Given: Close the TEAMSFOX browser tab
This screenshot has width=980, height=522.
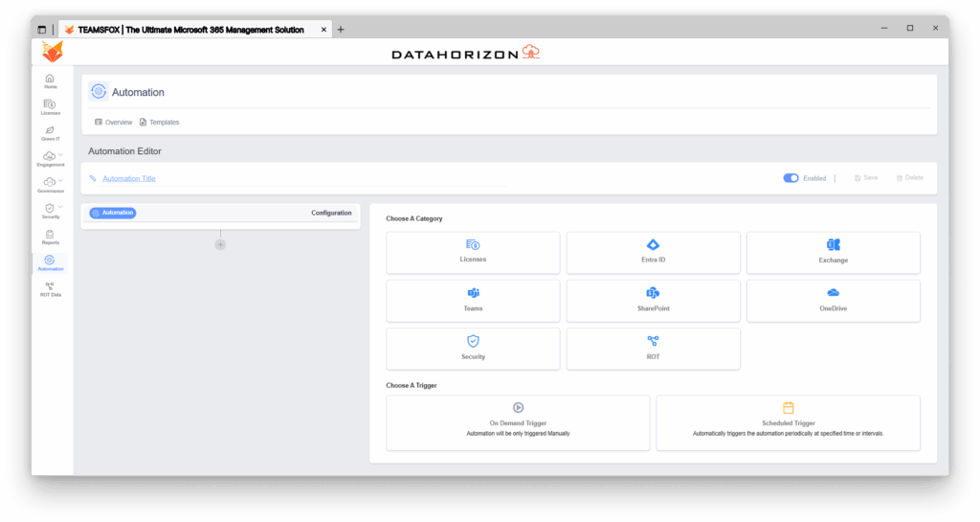Looking at the screenshot, I should (x=323, y=30).
